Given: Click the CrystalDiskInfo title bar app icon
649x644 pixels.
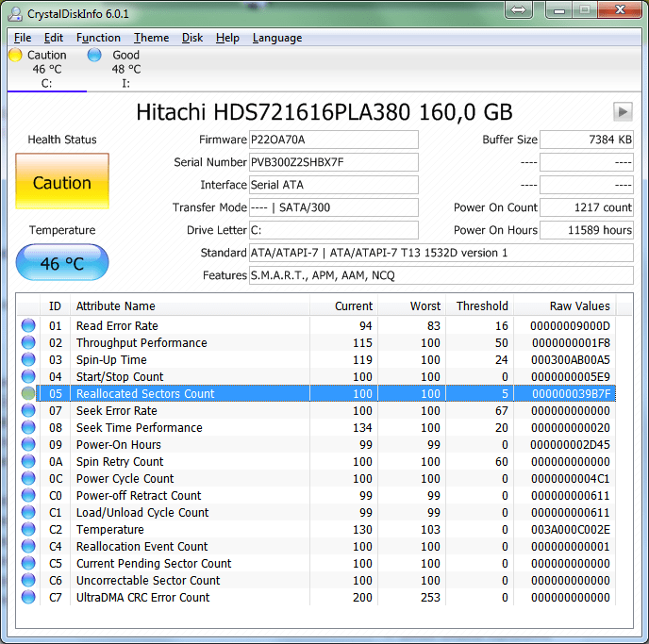Looking at the screenshot, I should coord(15,13).
